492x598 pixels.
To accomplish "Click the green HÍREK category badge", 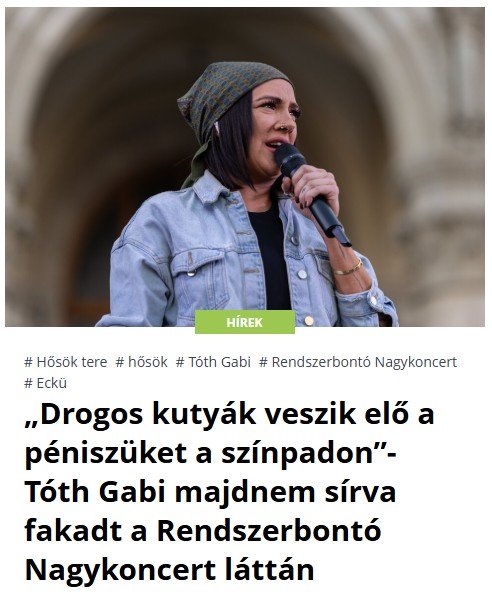I will click(x=245, y=322).
